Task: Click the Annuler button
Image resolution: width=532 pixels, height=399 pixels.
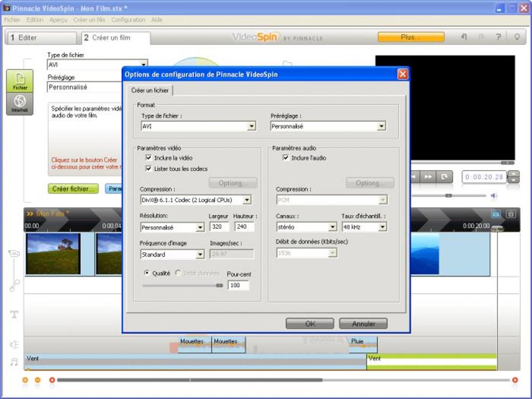Action: (363, 324)
